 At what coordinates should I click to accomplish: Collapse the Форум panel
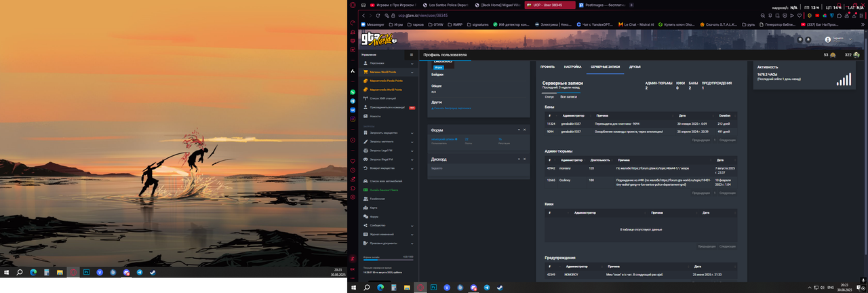pos(519,130)
